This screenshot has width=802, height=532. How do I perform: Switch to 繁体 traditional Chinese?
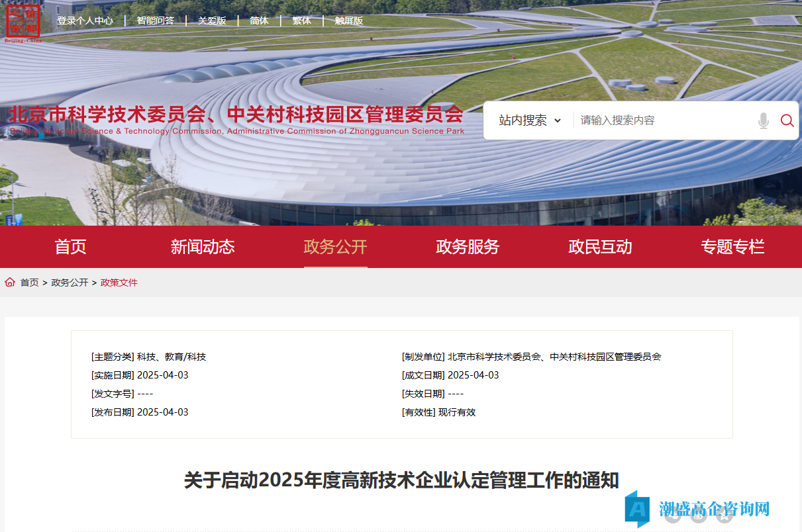[x=301, y=21]
